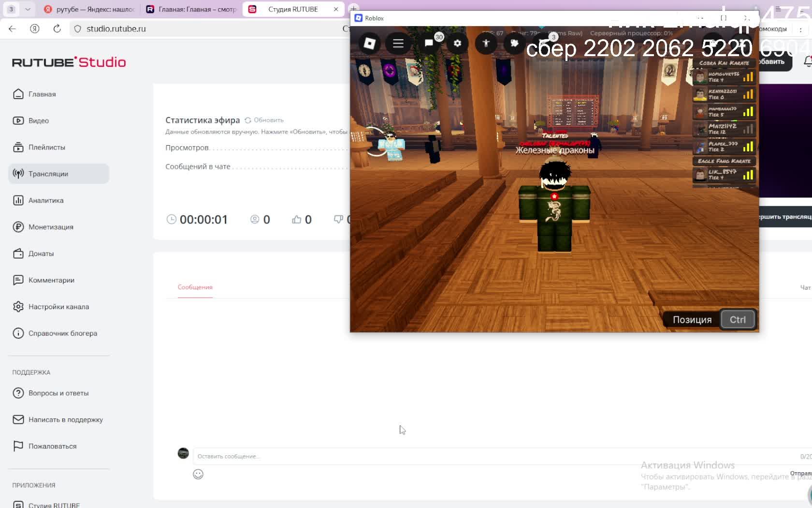Click the Ctrl key button in Roblox
812x508 pixels.
(x=738, y=320)
